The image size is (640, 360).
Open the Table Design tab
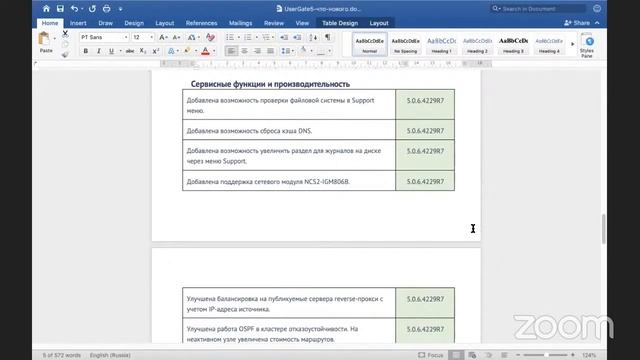[340, 23]
